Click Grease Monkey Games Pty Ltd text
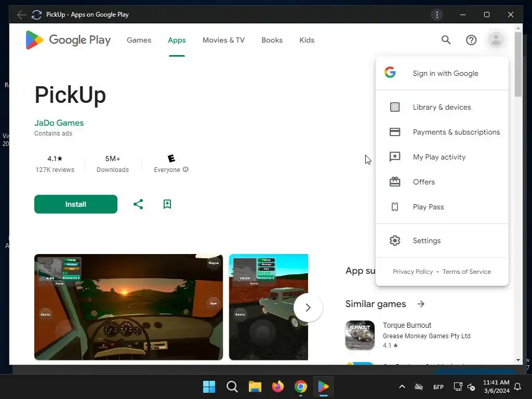The width and height of the screenshot is (532, 399). pos(427,336)
